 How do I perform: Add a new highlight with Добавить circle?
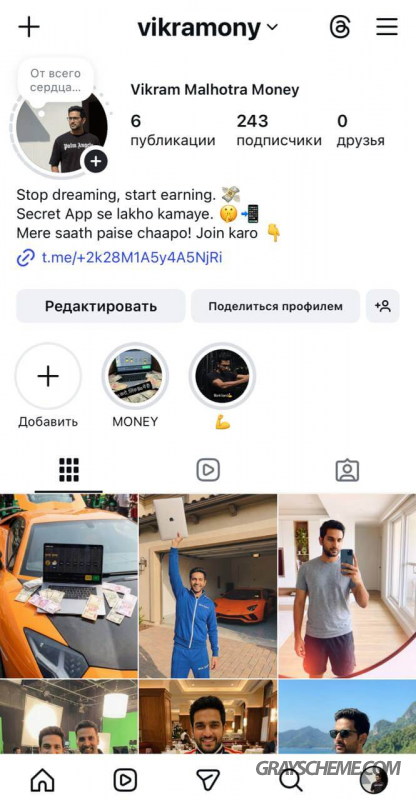48,377
